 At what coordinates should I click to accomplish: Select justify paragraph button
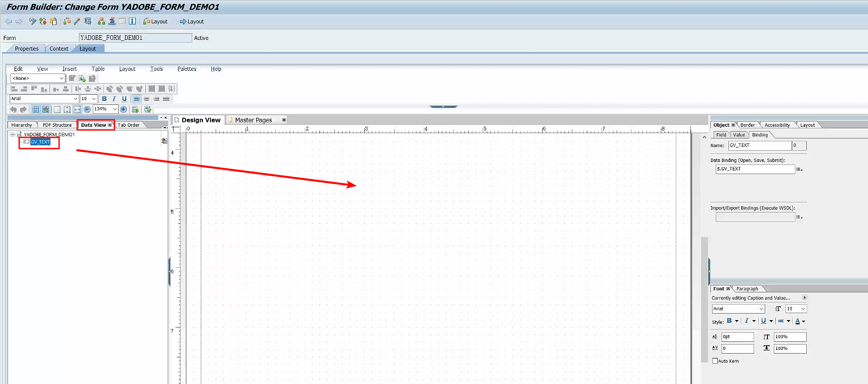tap(166, 99)
